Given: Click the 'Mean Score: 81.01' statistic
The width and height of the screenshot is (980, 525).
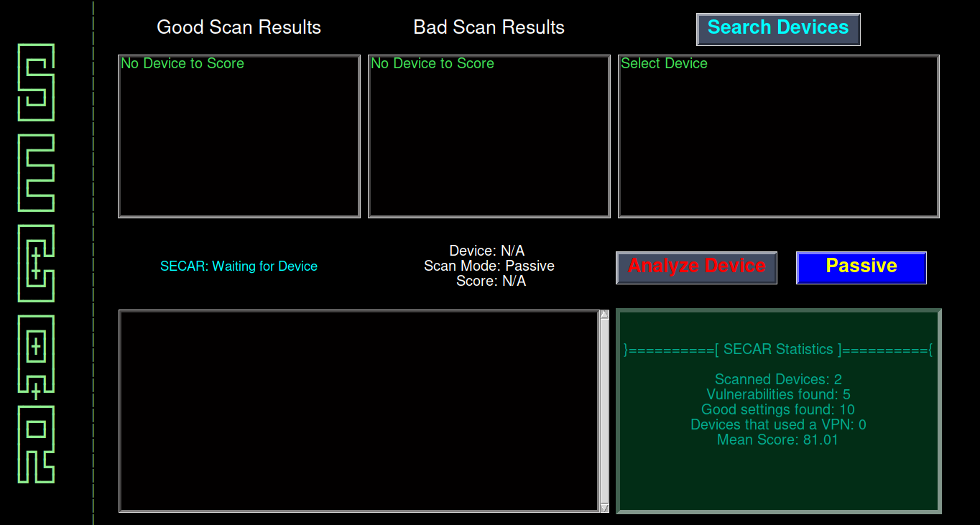Looking at the screenshot, I should [778, 440].
